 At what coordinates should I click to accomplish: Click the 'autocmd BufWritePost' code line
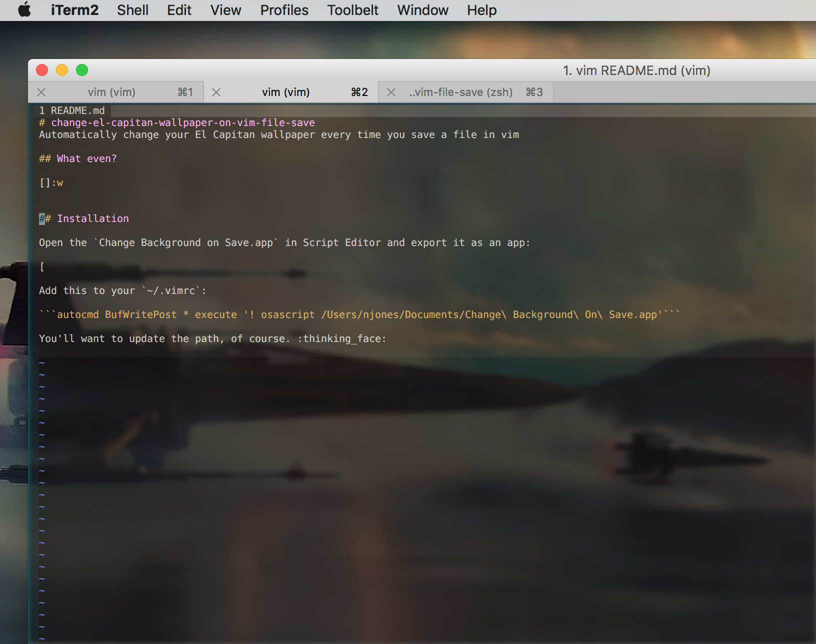359,314
